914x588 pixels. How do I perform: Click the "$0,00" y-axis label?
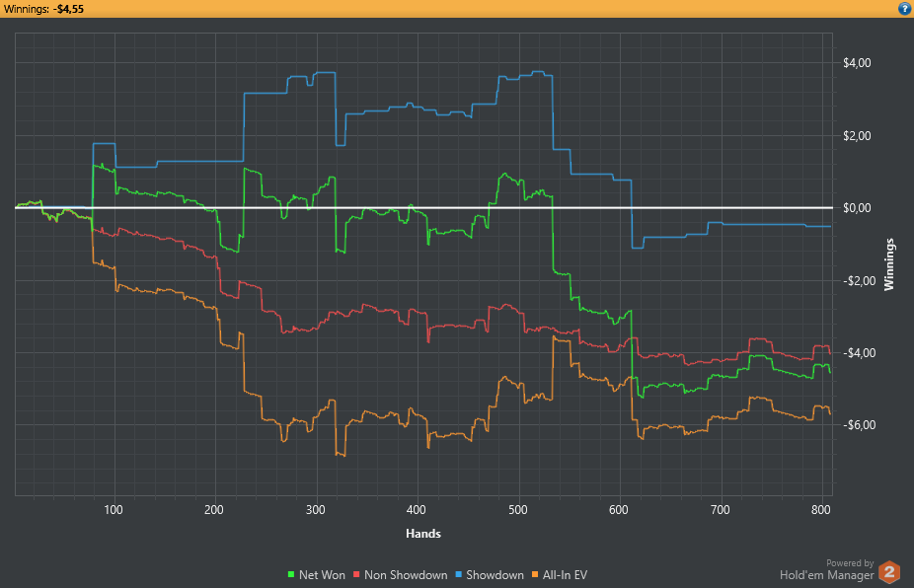point(857,208)
